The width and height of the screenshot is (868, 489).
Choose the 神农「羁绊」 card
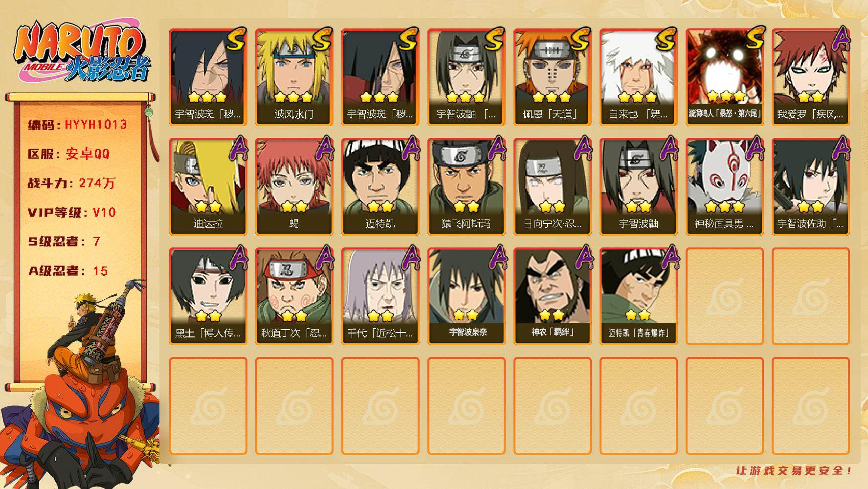pos(552,296)
